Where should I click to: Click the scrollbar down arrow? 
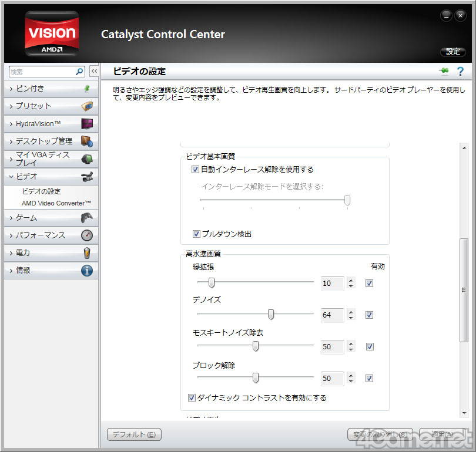point(464,413)
